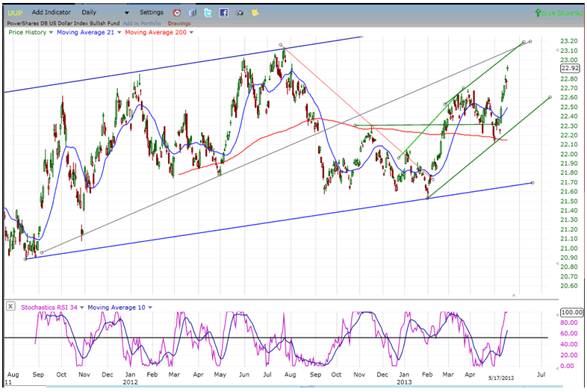Screen dimensions: 587x392
Task: Expand the Stochastics RSI 34 dropdown
Action: pyautogui.click(x=83, y=306)
